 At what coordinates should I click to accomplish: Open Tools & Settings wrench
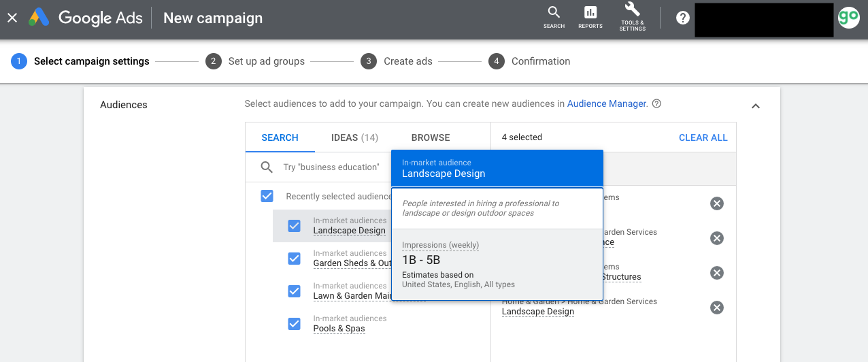633,17
